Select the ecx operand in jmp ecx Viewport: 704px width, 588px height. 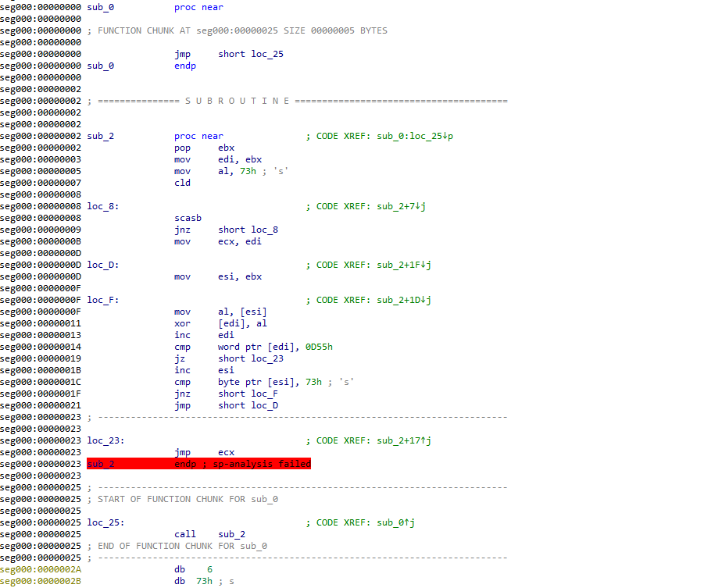pyautogui.click(x=226, y=452)
